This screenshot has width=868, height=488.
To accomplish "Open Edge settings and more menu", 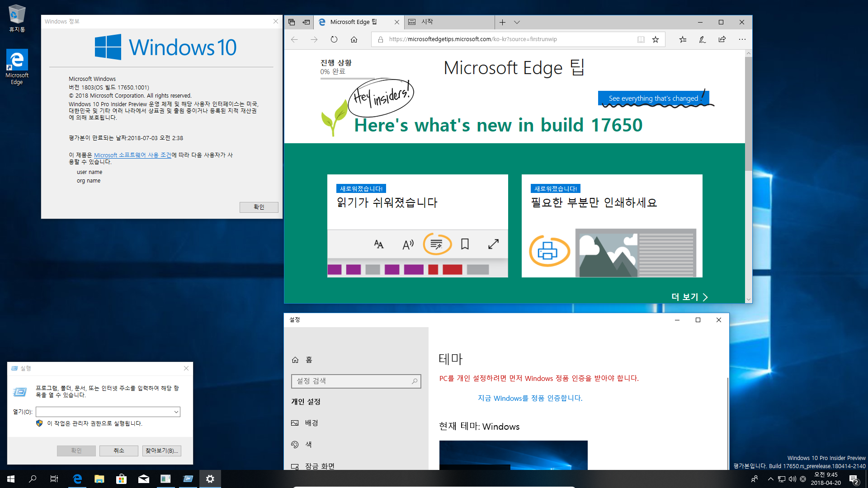I will click(x=742, y=39).
